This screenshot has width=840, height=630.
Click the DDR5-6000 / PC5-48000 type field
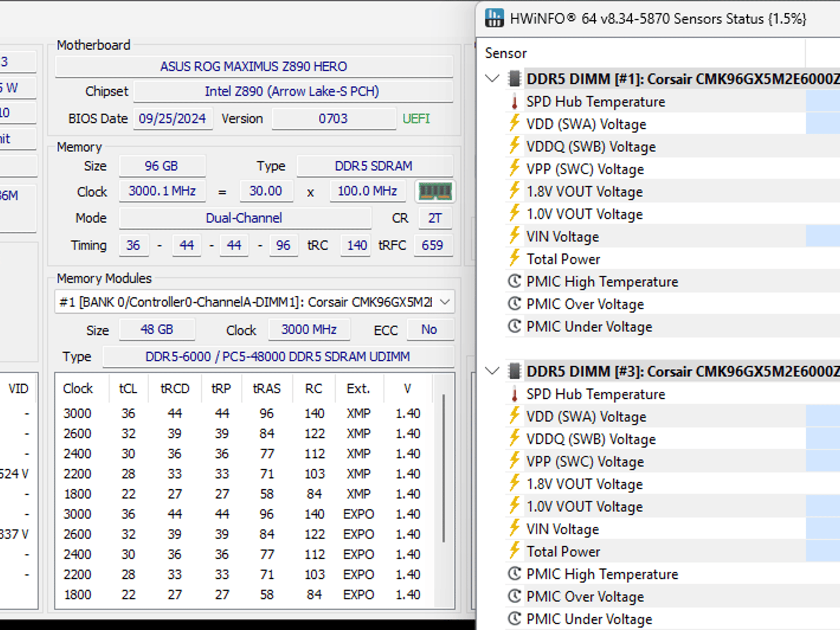[x=278, y=356]
